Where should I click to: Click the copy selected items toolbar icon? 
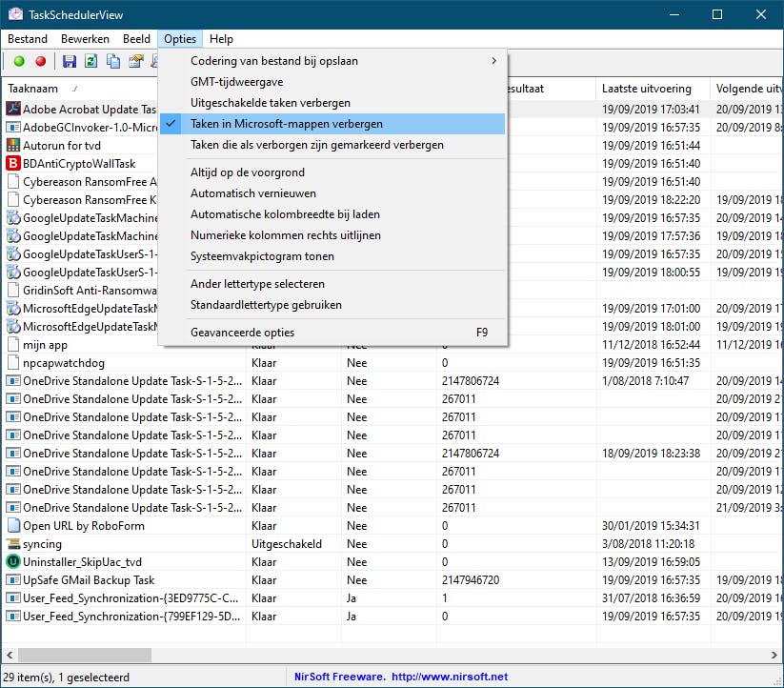point(113,61)
